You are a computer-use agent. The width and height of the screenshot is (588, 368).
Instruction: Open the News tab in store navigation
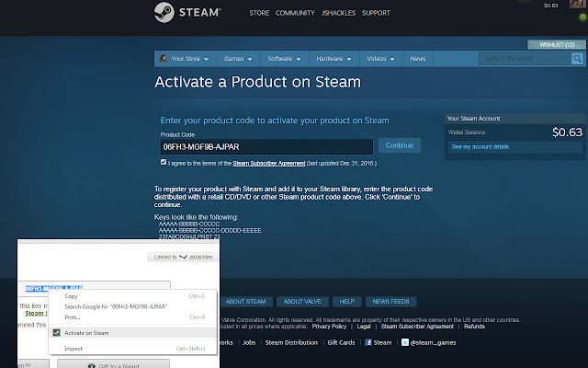point(418,59)
